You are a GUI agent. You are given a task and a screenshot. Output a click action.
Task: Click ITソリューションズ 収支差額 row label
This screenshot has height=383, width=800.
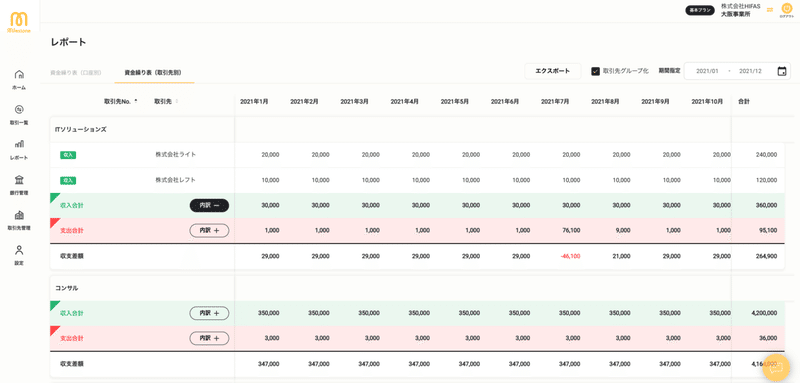pyautogui.click(x=72, y=256)
